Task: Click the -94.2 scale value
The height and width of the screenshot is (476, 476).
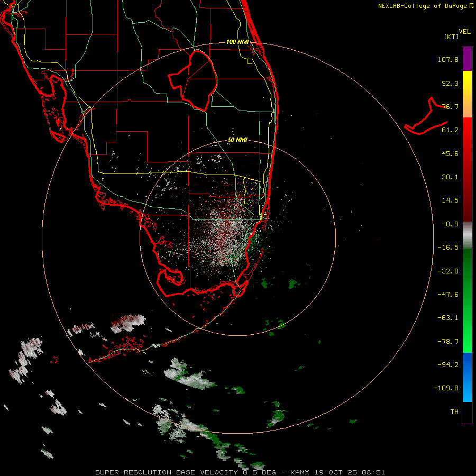Action: tap(448, 365)
